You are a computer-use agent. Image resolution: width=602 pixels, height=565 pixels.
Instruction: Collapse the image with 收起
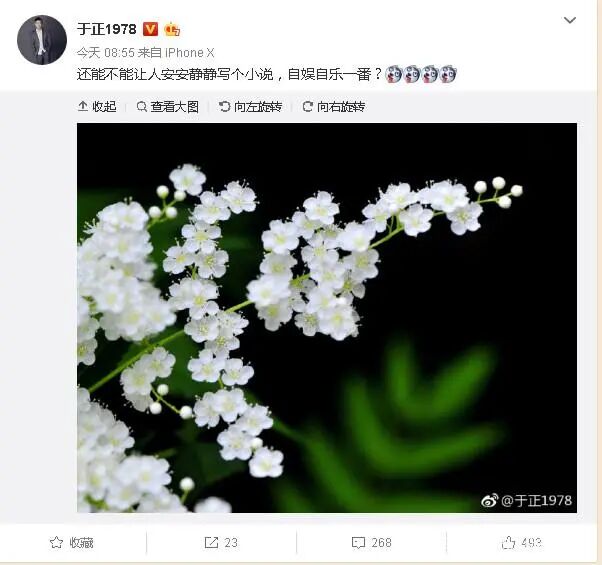tap(97, 106)
